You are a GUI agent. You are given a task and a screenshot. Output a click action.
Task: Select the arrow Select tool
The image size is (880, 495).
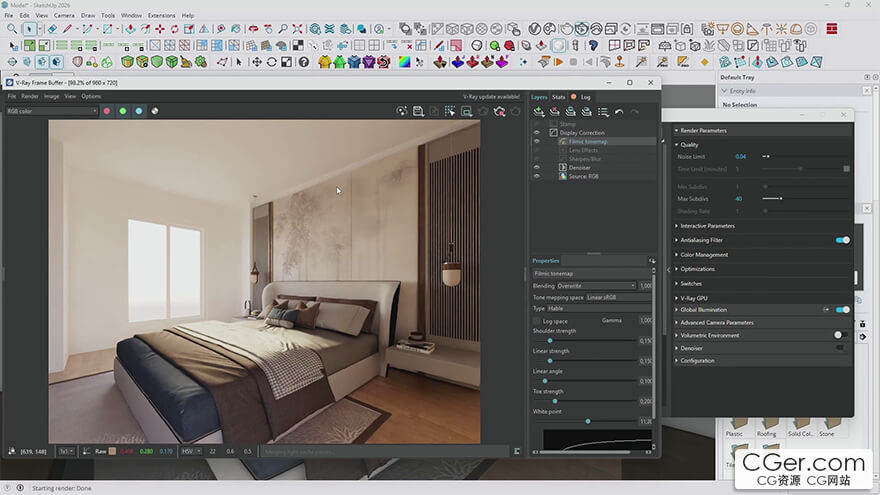point(29,29)
